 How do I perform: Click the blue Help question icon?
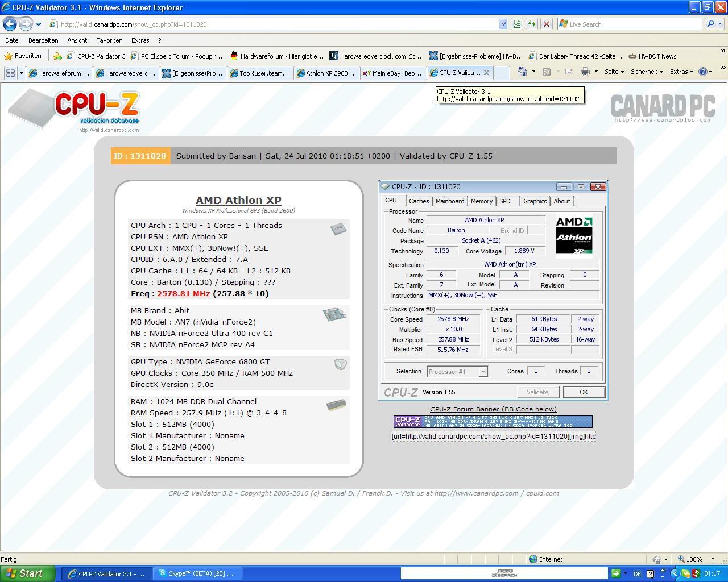[703, 72]
